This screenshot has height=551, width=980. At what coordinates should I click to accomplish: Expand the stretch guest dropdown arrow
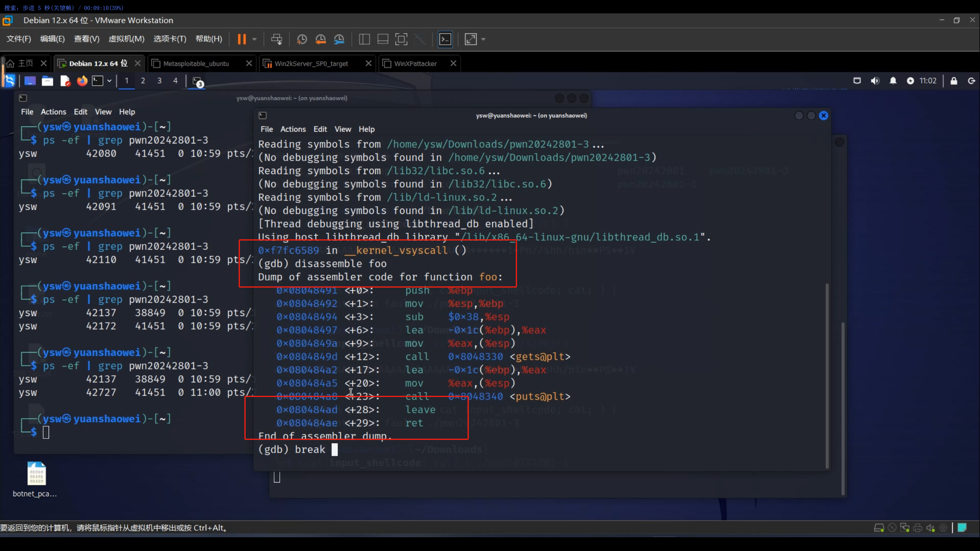[483, 39]
